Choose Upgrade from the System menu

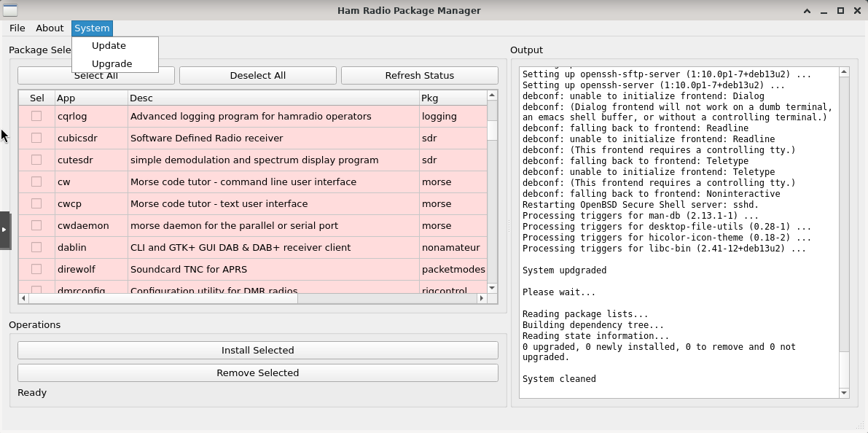point(114,63)
